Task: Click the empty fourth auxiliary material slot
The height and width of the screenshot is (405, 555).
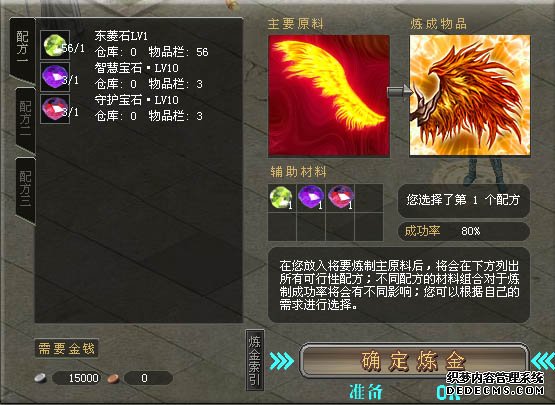Action: pyautogui.click(x=369, y=198)
